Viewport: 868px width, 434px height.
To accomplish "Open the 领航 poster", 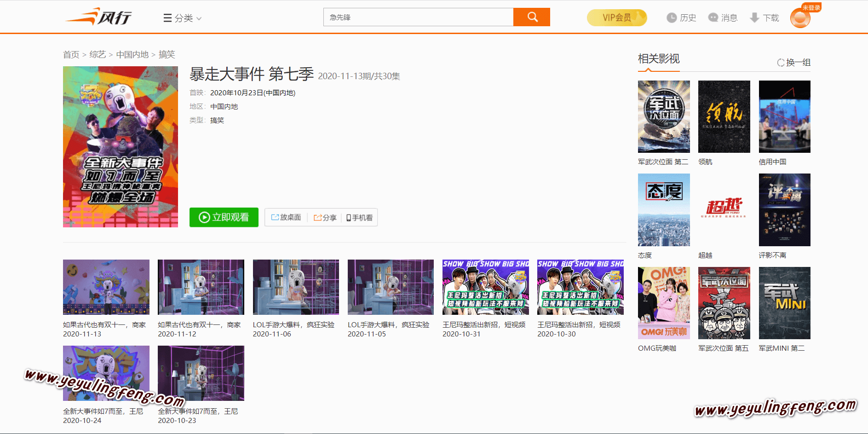I will point(724,116).
